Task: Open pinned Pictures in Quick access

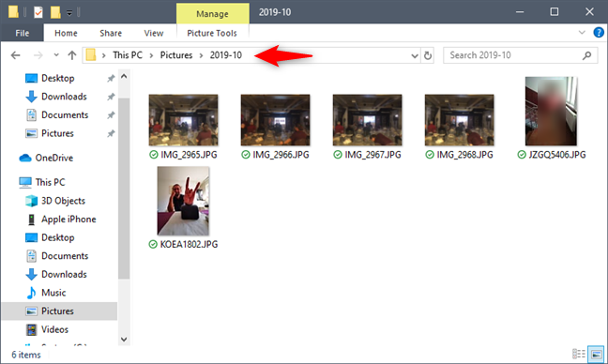Action: point(57,133)
